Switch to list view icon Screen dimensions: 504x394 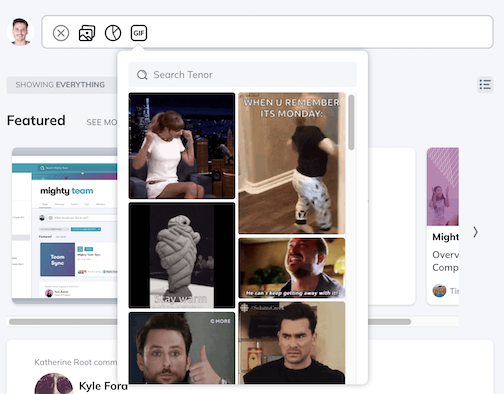[x=485, y=84]
